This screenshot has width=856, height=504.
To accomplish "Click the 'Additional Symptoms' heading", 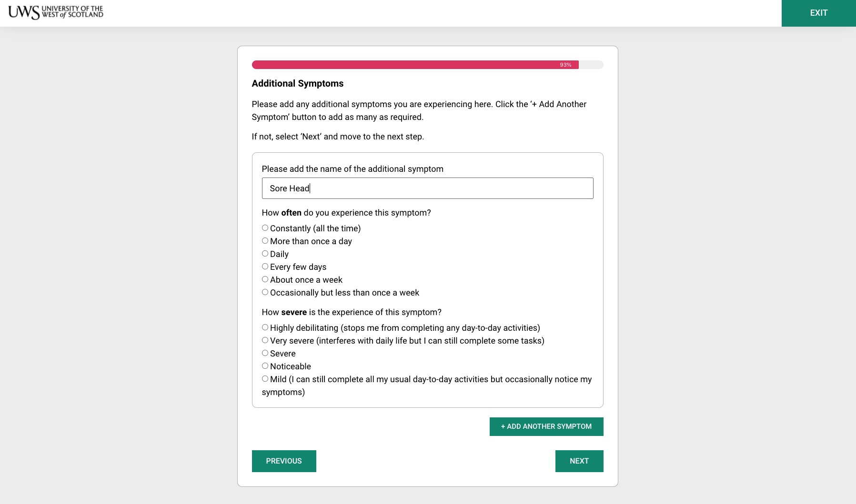I will pyautogui.click(x=298, y=84).
